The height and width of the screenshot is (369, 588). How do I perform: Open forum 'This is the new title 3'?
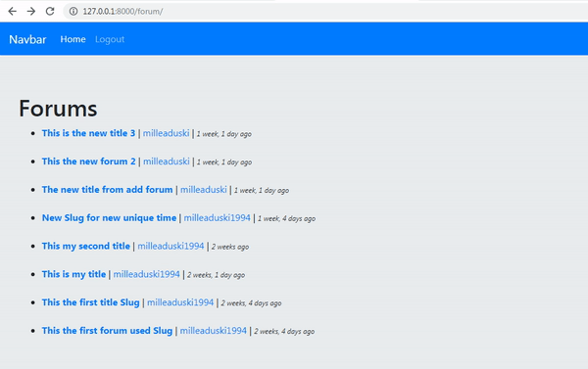pyautogui.click(x=88, y=133)
